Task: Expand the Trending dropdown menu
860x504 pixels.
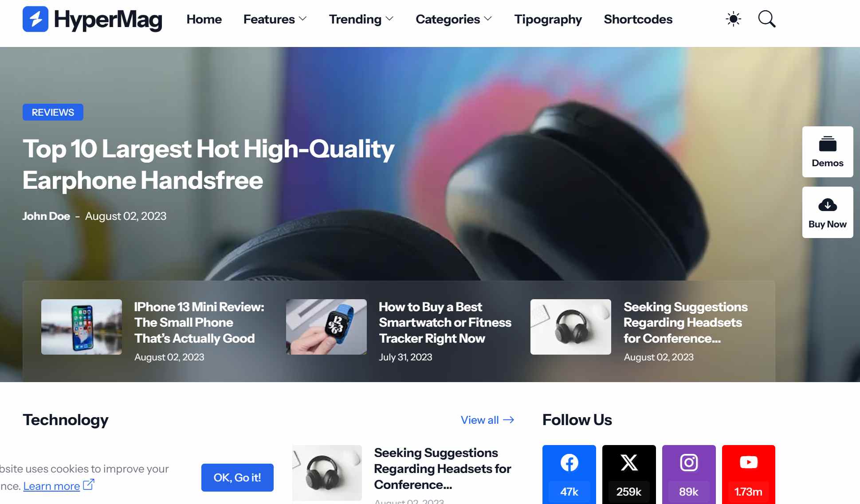Action: 361,19
